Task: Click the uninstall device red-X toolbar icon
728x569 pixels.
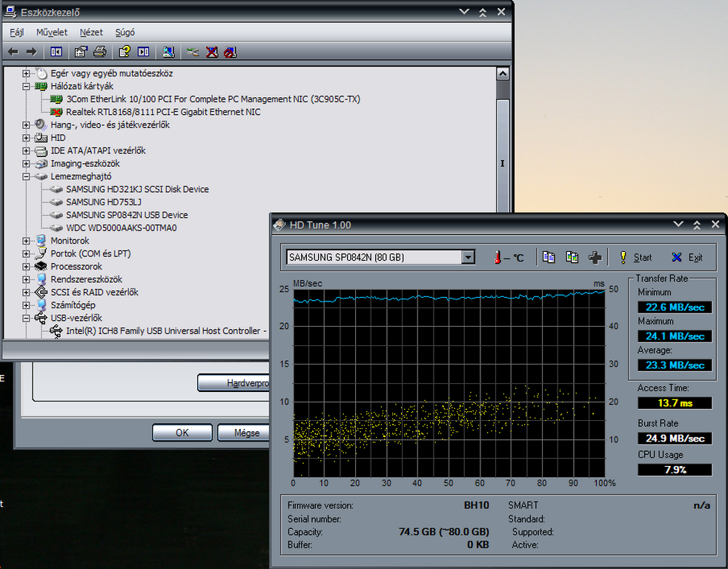Action: tap(212, 52)
